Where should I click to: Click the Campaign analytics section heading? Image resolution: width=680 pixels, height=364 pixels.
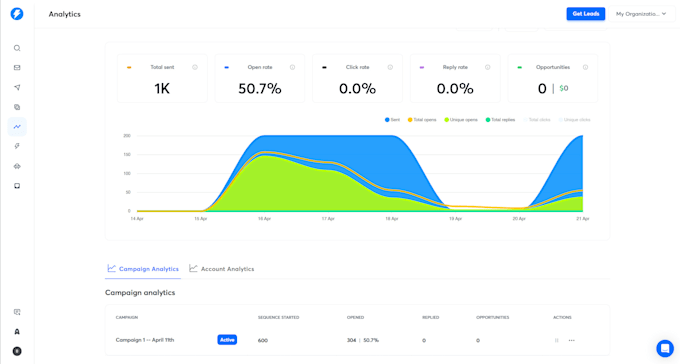pyautogui.click(x=140, y=293)
